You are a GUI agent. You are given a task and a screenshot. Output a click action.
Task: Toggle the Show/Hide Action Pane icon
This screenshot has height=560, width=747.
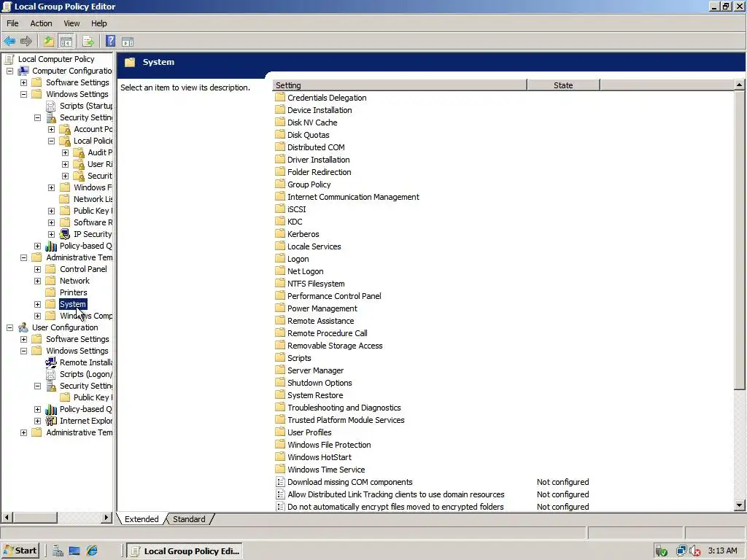click(x=128, y=42)
